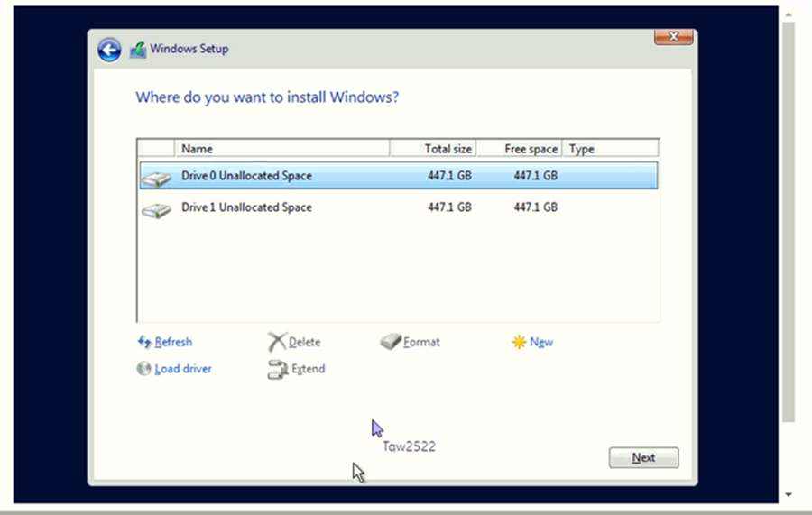The width and height of the screenshot is (812, 515).
Task: Select Drive 1 Unallocated Space row
Action: pyautogui.click(x=399, y=207)
